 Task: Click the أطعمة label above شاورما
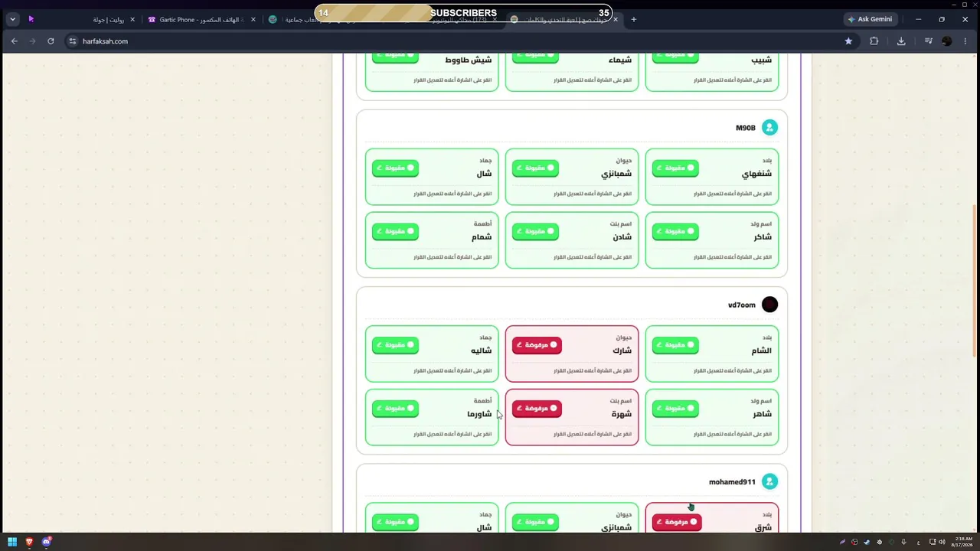tap(482, 400)
